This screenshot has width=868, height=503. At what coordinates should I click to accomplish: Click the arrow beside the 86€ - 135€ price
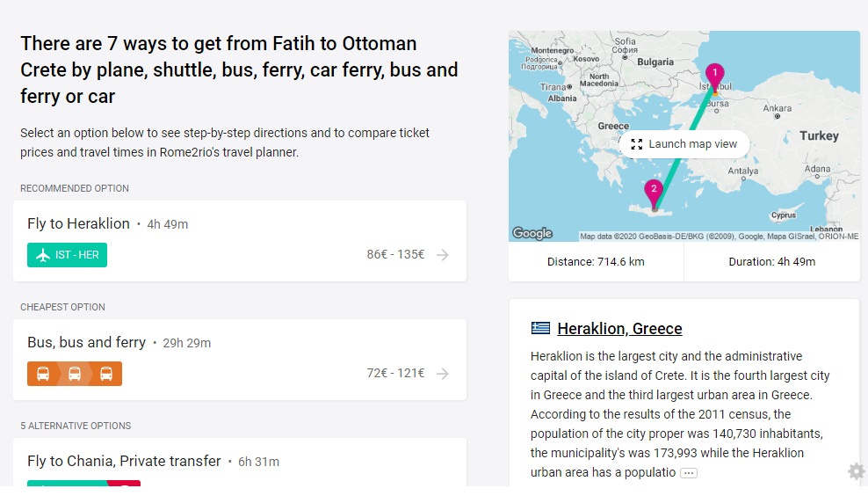(443, 255)
